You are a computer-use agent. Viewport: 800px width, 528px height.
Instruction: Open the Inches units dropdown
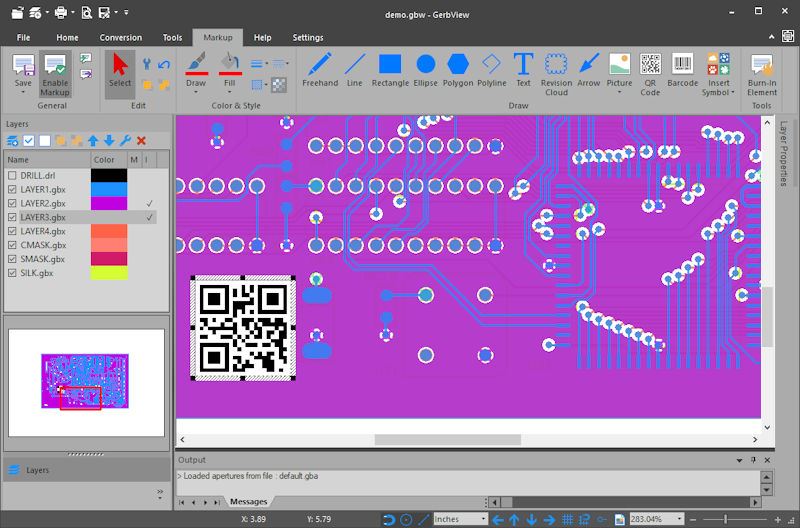pyautogui.click(x=460, y=519)
